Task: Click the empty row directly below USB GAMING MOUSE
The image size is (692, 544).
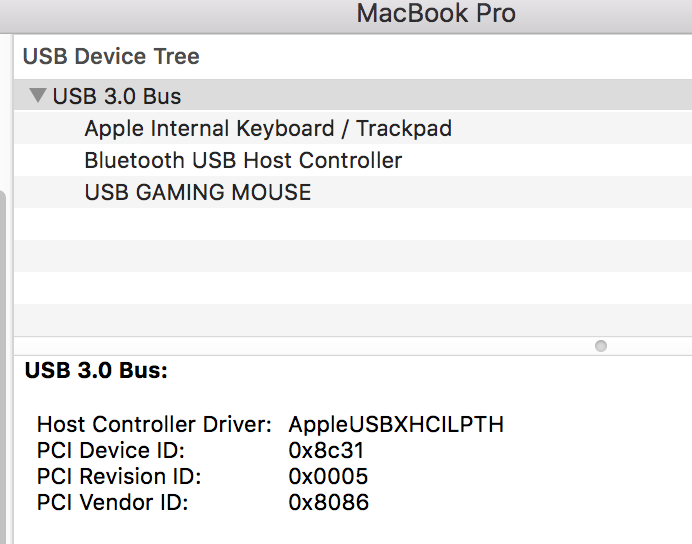Action: click(x=353, y=224)
